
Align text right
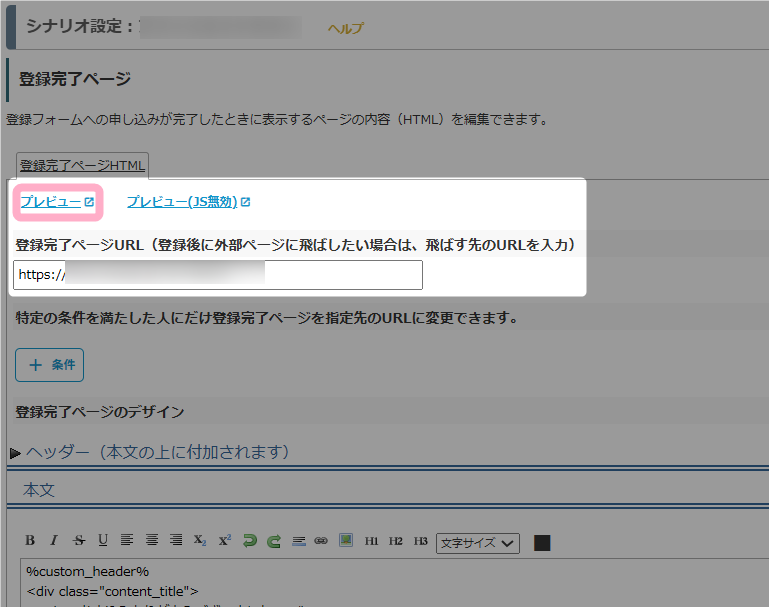176,540
